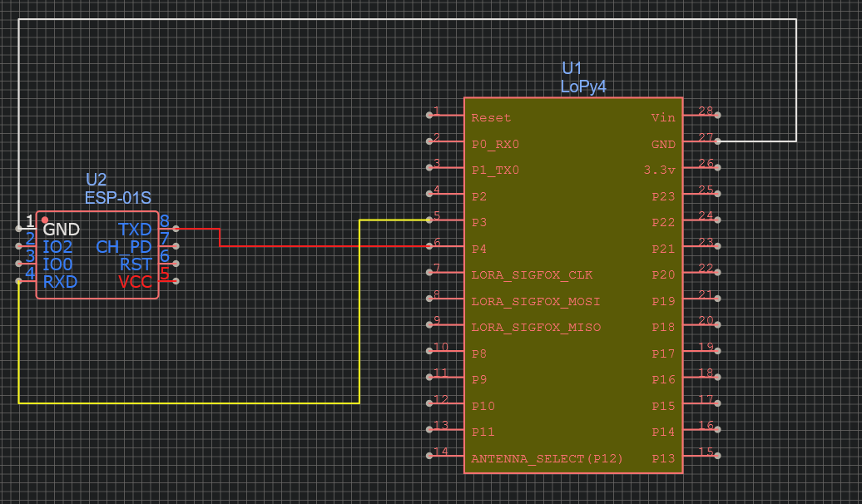This screenshot has width=862, height=504.
Task: Select the LoPy4 pin 1 endpoint
Action: (x=429, y=115)
